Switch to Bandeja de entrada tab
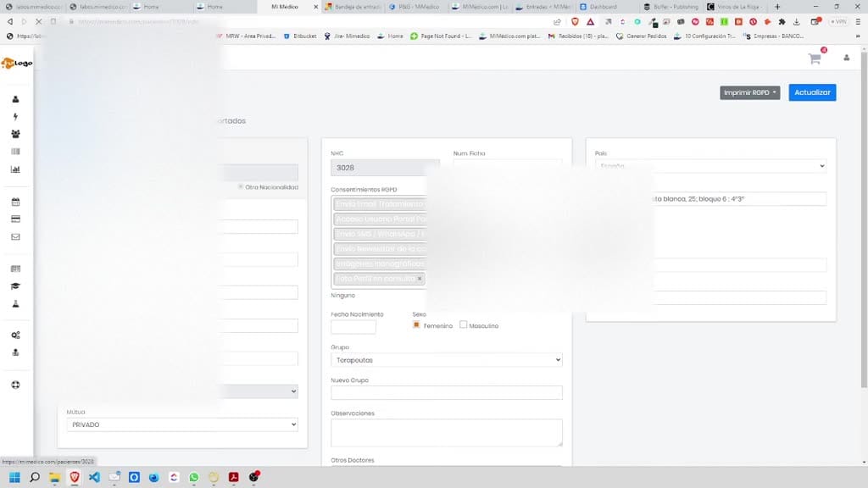This screenshot has width=868, height=488. click(353, 7)
